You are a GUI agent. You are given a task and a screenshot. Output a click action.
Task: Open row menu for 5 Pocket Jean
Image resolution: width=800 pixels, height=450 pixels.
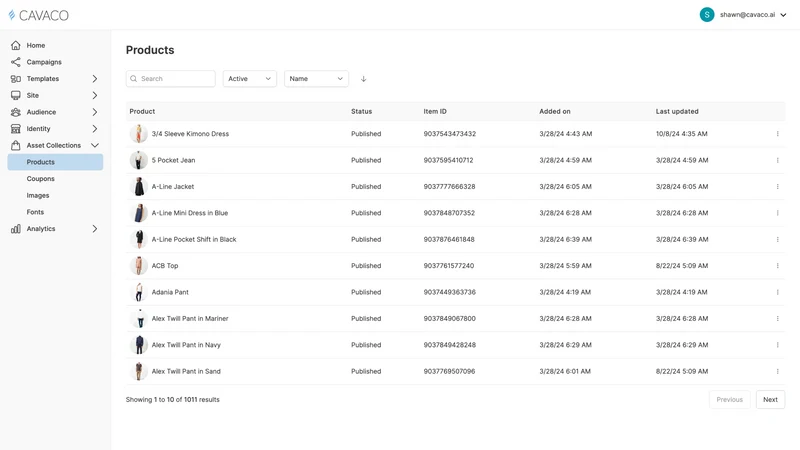tap(778, 160)
